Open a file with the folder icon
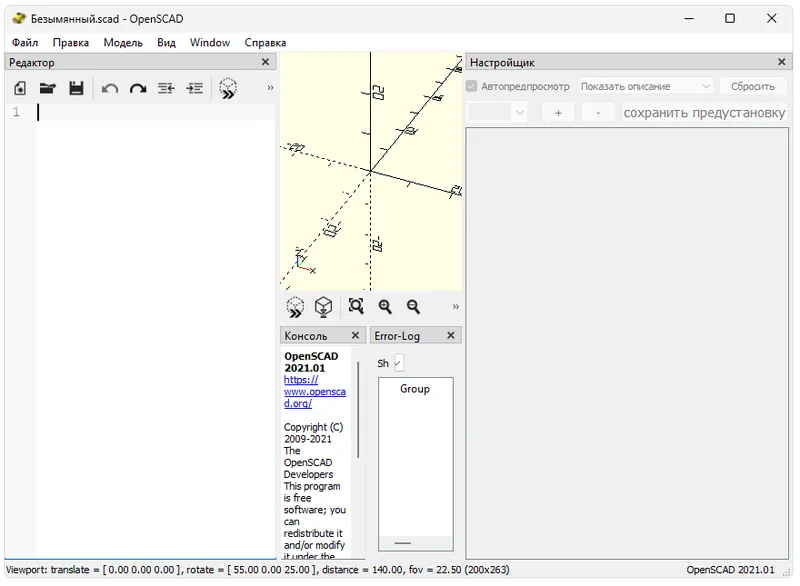Screen dimensions: 800x586 tap(48, 88)
